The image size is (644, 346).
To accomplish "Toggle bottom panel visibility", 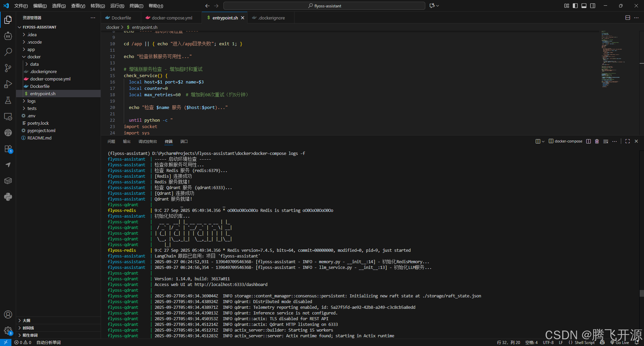I will click(x=584, y=6).
